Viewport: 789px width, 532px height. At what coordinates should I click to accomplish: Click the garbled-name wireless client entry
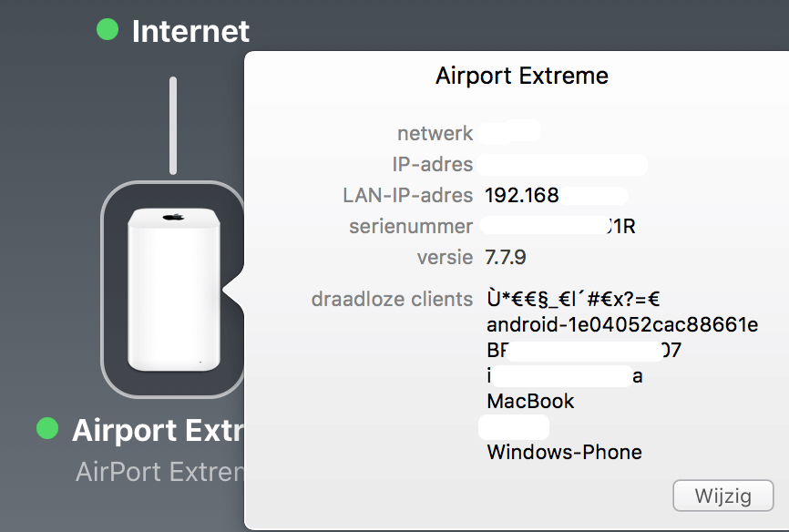(x=573, y=299)
